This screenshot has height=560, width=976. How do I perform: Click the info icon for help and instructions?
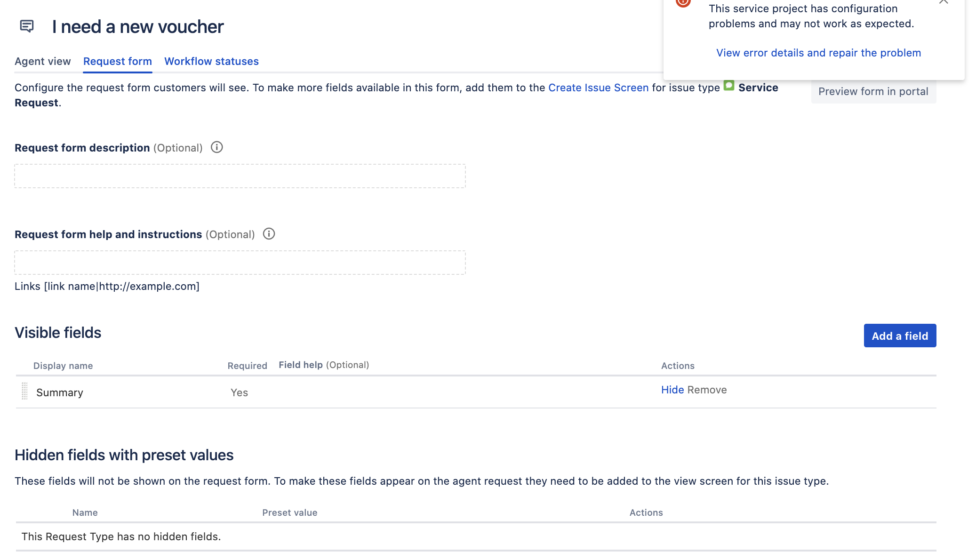[269, 234]
